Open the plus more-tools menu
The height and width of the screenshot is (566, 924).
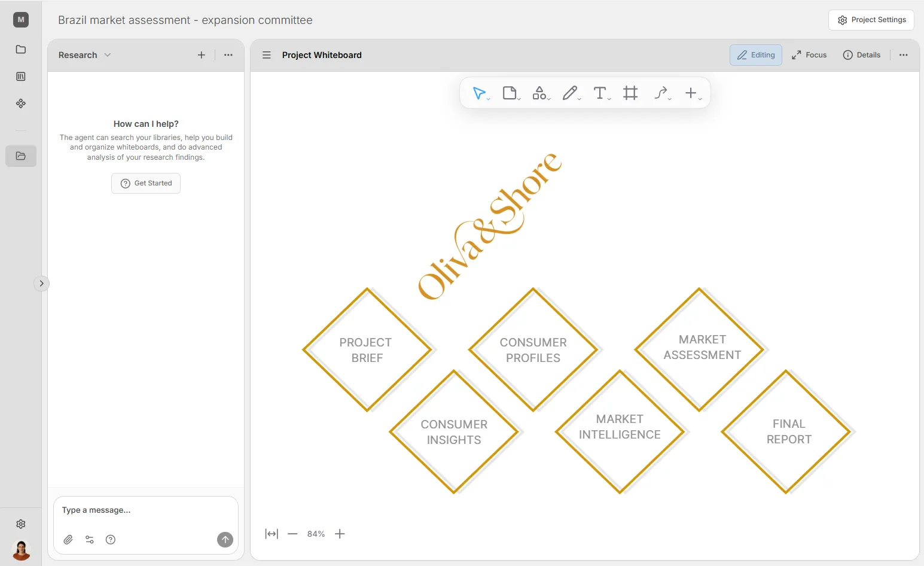point(691,93)
